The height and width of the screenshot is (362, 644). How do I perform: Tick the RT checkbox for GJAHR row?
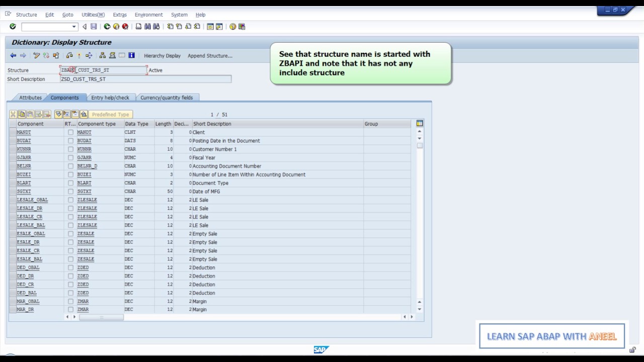(70, 158)
